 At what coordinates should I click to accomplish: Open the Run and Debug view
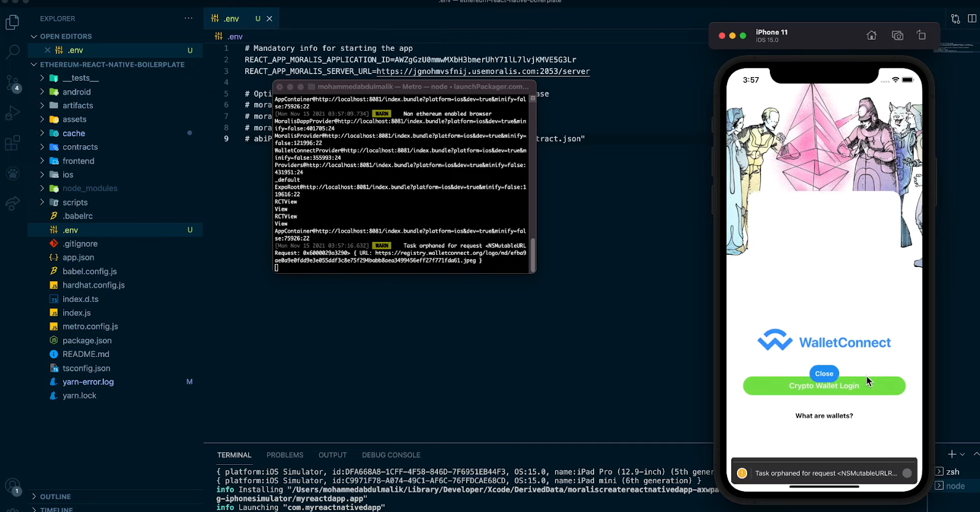12,113
